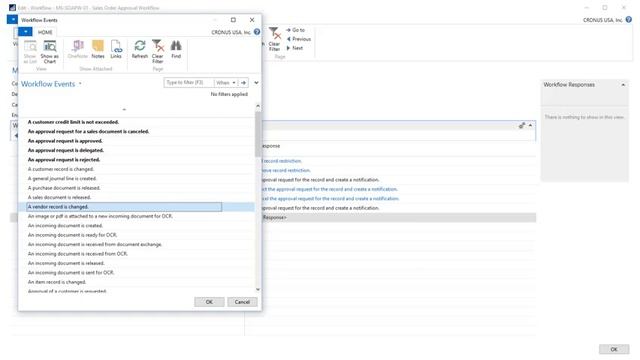Image resolution: width=640 pixels, height=360 pixels.
Task: Click the steps section settings icon
Action: pyautogui.click(x=522, y=125)
